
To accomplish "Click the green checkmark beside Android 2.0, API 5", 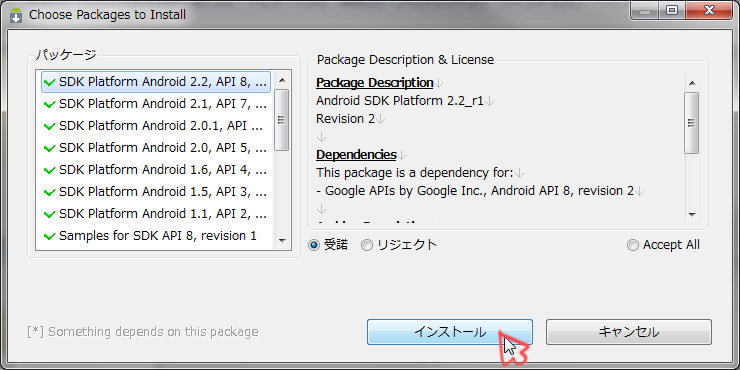I will 50,149.
